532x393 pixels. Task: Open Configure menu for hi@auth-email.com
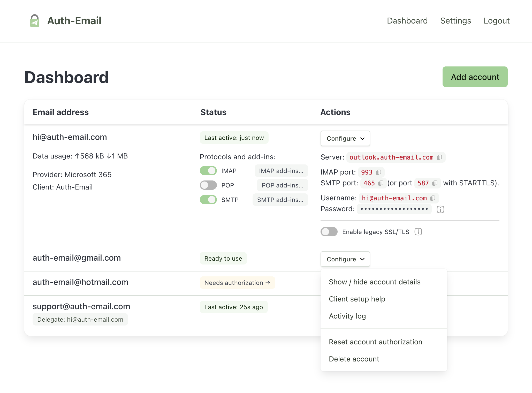[345, 138]
